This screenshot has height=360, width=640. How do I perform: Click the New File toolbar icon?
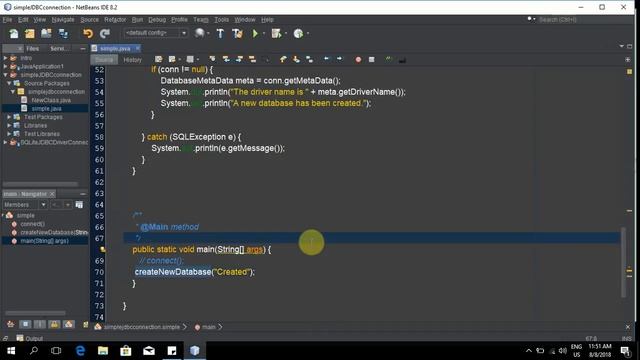[x=13, y=33]
